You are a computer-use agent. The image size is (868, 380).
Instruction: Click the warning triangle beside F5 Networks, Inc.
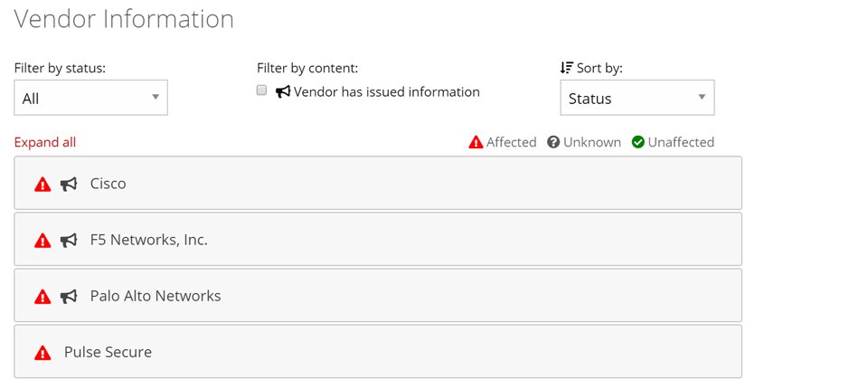(42, 241)
